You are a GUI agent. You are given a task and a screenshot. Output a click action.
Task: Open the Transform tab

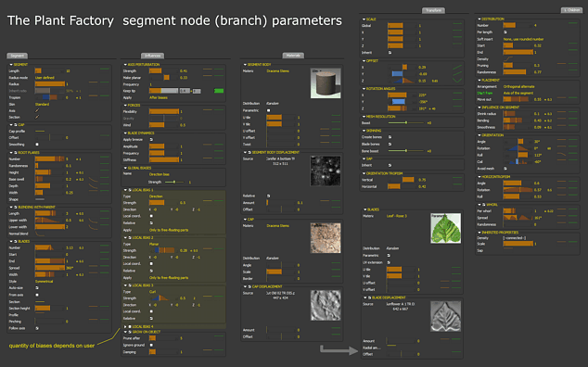point(433,10)
